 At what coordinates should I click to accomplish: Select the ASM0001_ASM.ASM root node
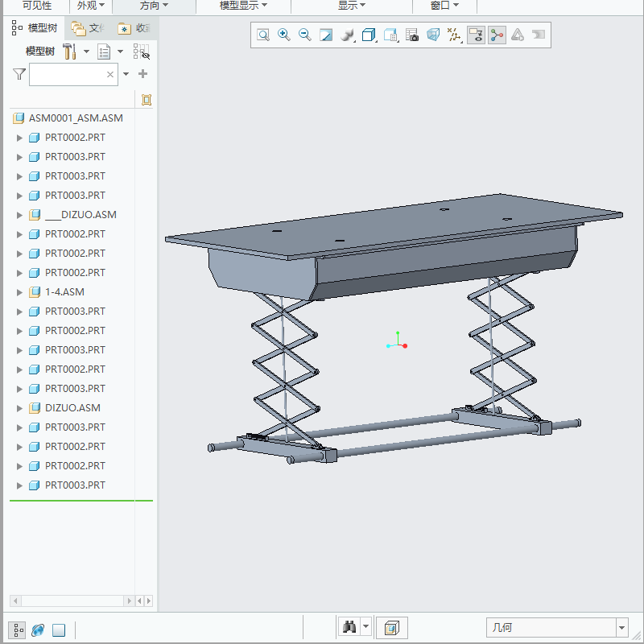click(76, 118)
